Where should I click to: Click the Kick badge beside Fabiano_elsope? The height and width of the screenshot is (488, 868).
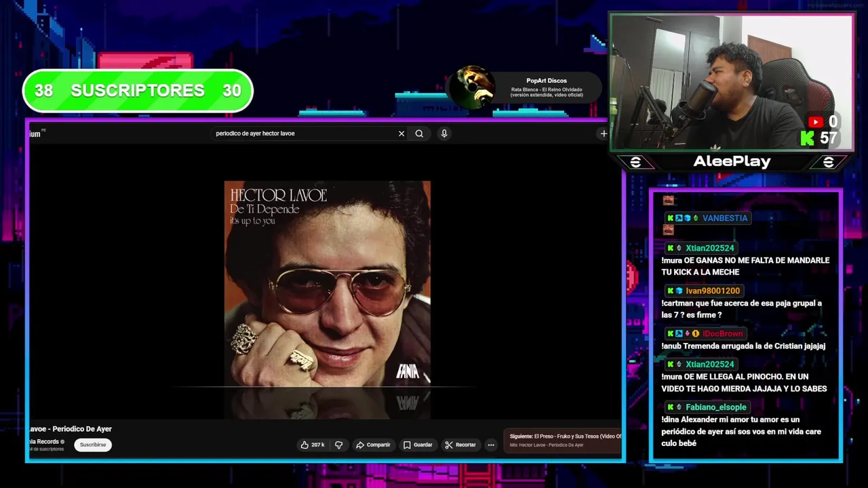pos(670,407)
